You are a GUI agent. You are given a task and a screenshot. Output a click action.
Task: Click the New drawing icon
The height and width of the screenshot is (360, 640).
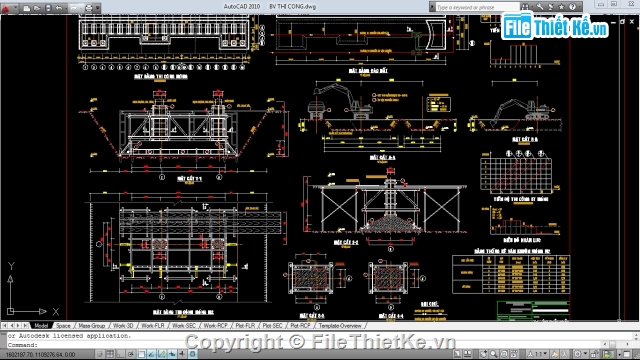click(x=27, y=8)
